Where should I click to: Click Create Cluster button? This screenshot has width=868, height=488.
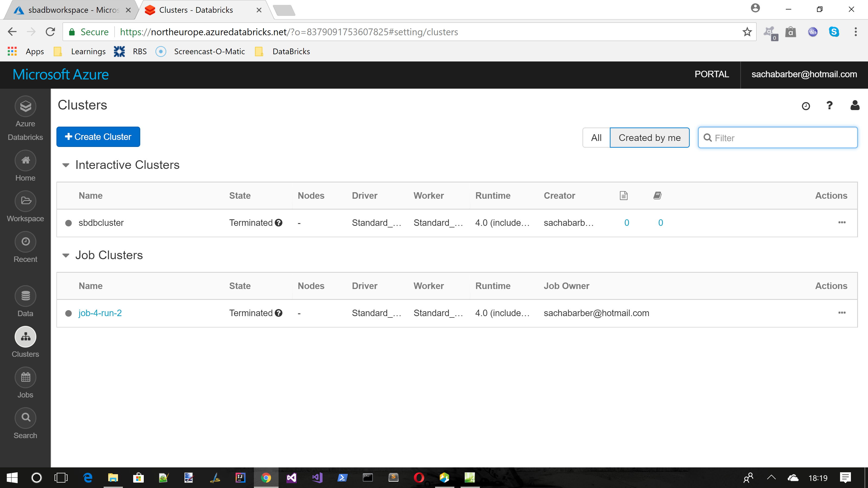pos(98,137)
